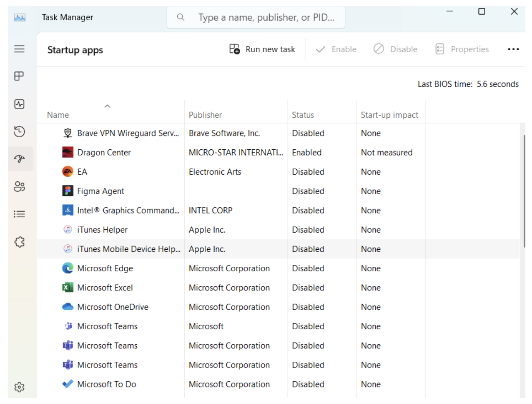532x404 pixels.
Task: Open Task Manager settings
Action: click(x=19, y=387)
